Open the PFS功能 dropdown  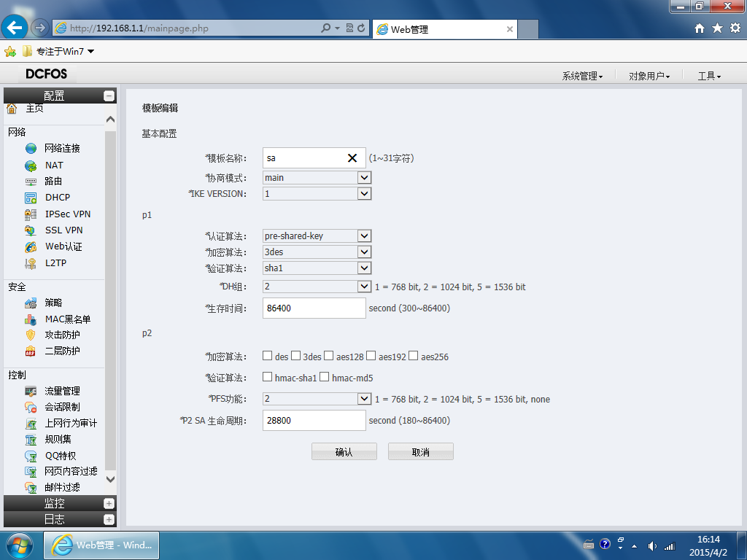click(x=317, y=399)
